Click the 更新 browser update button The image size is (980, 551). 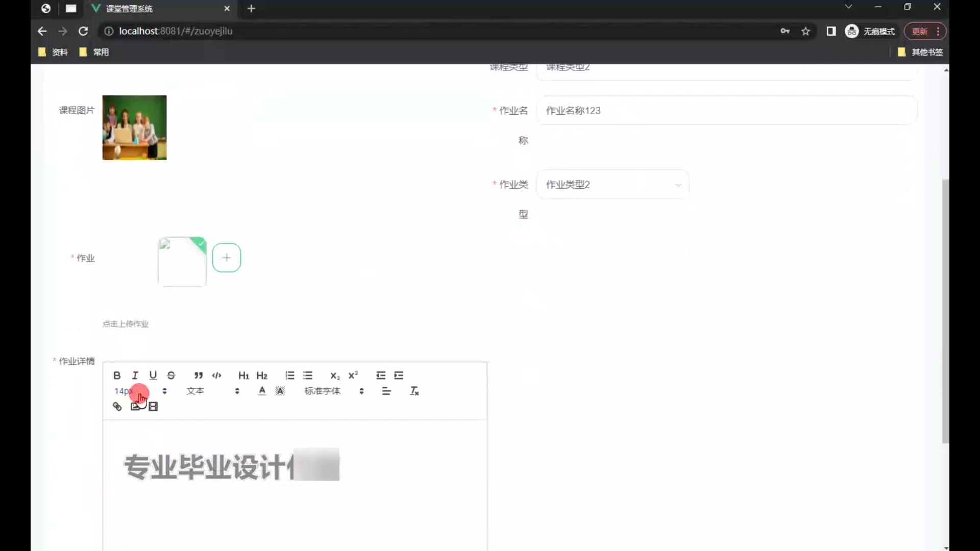tap(925, 31)
